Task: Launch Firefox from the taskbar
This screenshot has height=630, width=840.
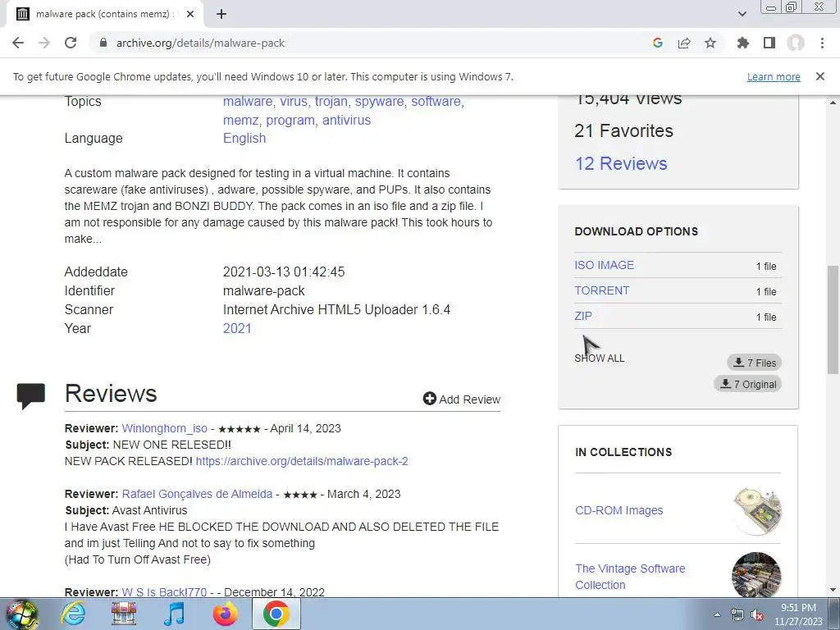Action: (225, 614)
